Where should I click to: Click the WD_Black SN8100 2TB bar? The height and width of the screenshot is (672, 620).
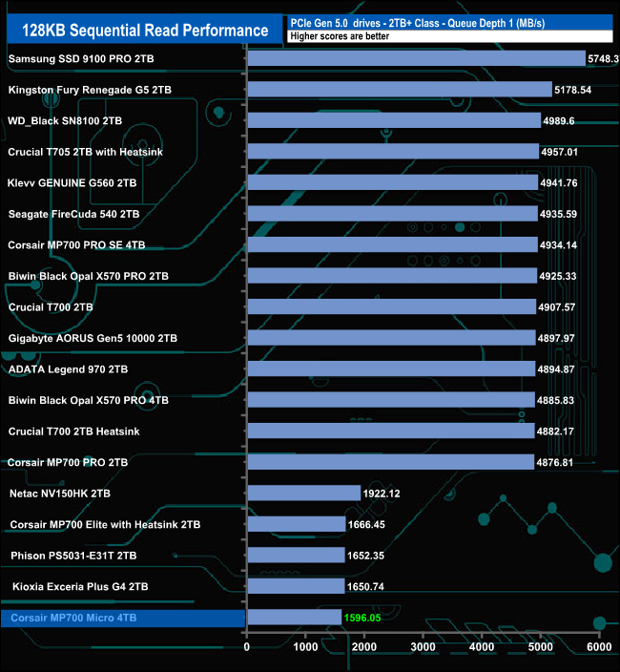point(394,120)
